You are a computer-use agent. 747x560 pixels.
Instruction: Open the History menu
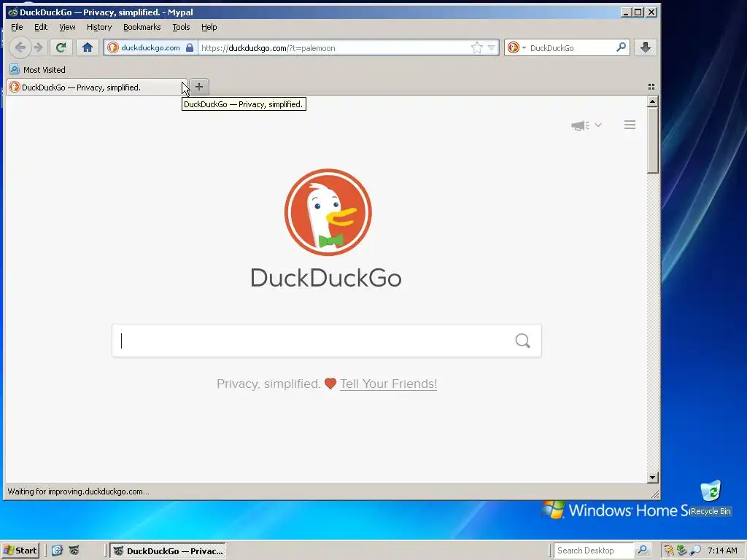pyautogui.click(x=99, y=27)
